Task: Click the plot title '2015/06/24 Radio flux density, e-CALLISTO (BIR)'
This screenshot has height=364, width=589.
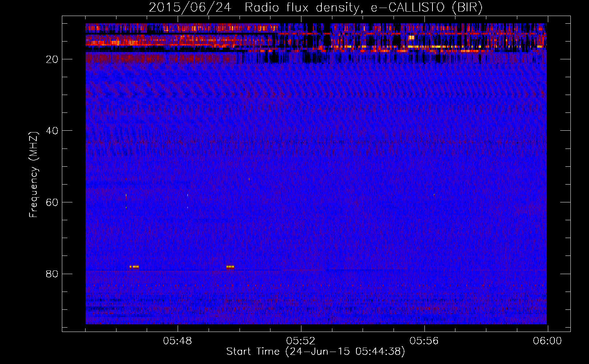Action: pyautogui.click(x=316, y=7)
